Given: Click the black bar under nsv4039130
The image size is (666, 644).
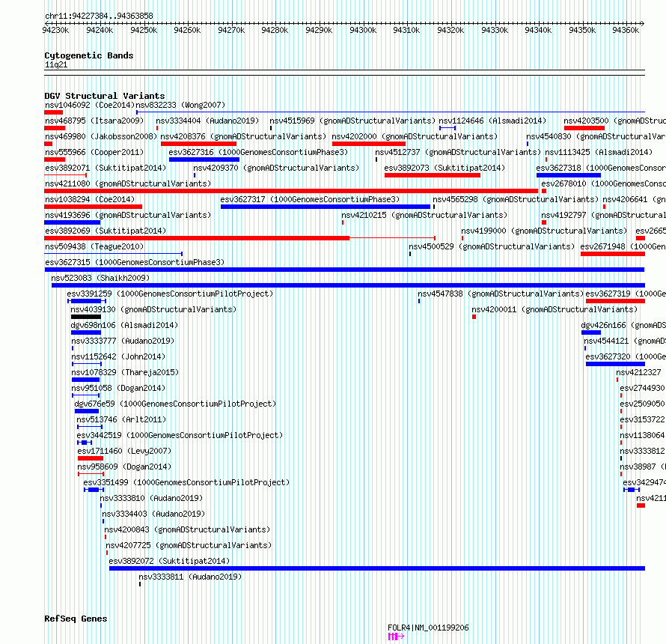Looking at the screenshot, I should pos(86,317).
